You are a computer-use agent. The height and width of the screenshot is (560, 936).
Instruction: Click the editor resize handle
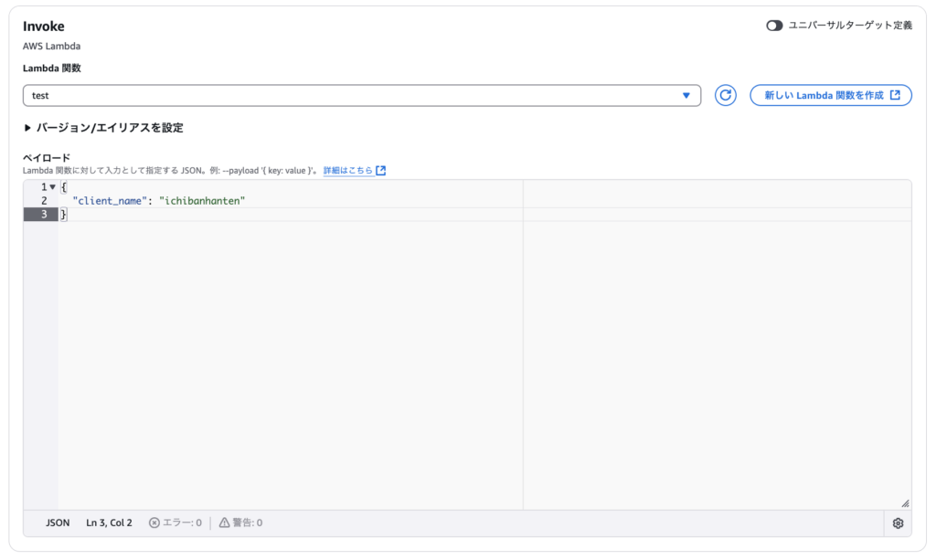pyautogui.click(x=906, y=502)
